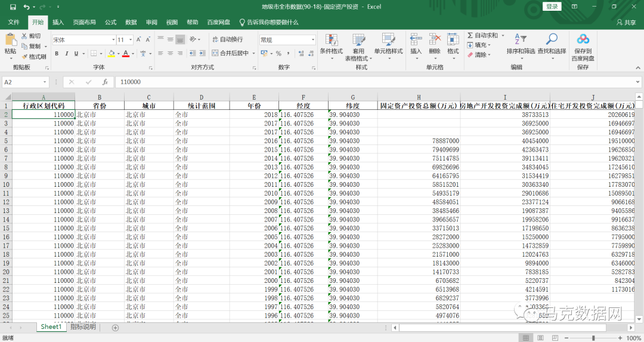Viewport: 644px width, 342px height.
Task: Select the Format Painter brush
Action: 24,57
